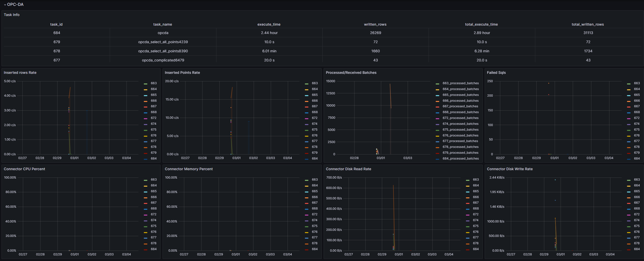Sort table by task_id column header
644x261 pixels.
click(56, 24)
